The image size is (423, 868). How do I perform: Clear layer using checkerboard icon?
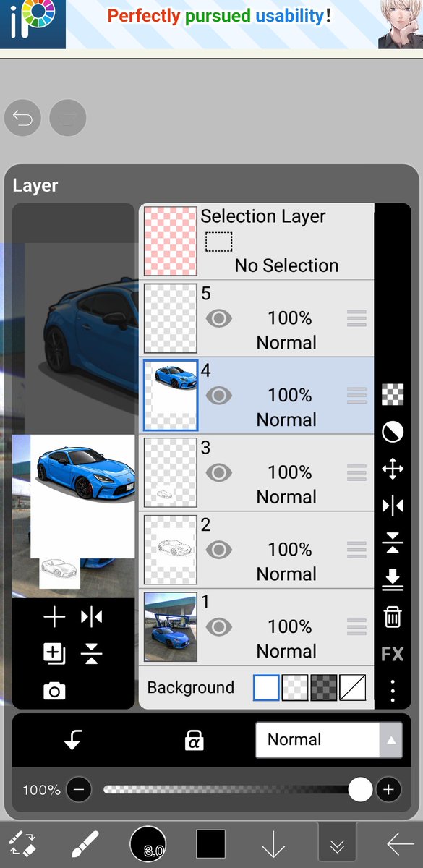(x=393, y=394)
